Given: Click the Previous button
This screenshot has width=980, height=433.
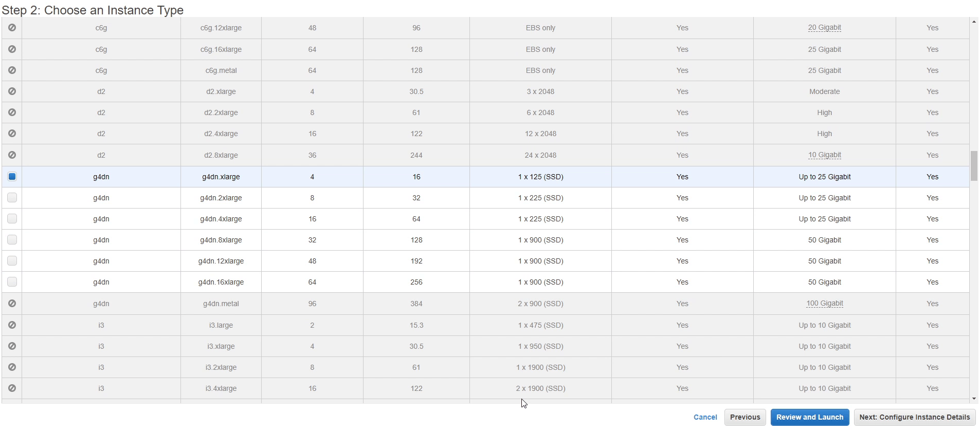Looking at the screenshot, I should point(745,417).
